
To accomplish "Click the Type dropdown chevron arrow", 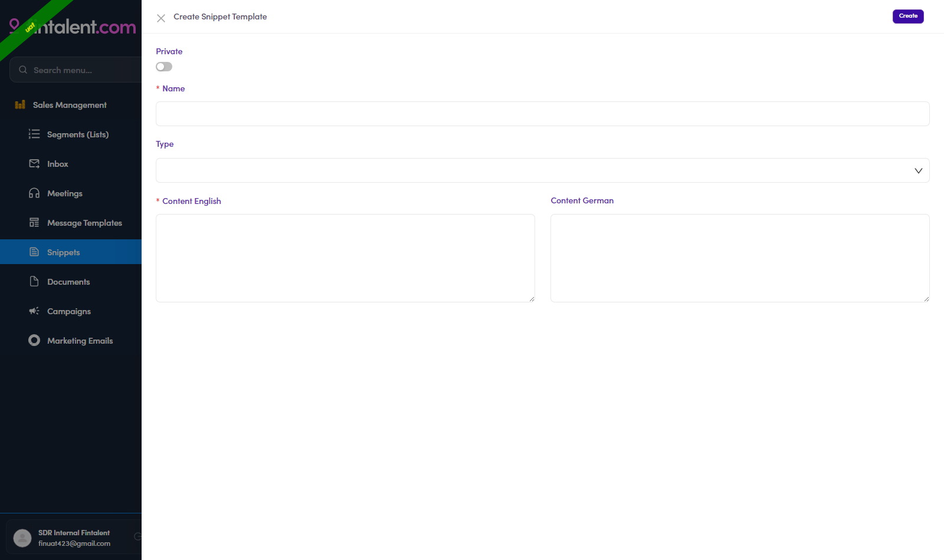I will point(918,171).
